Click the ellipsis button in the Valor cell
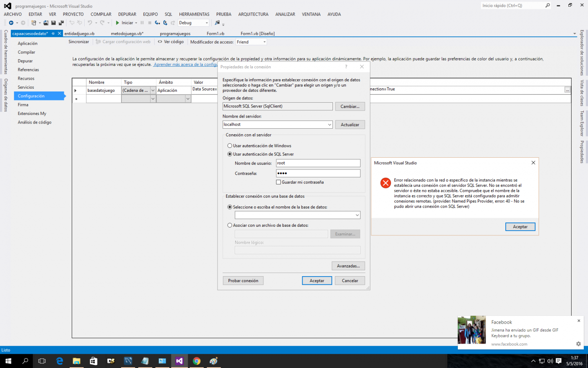Image resolution: width=588 pixels, height=368 pixels. [567, 90]
